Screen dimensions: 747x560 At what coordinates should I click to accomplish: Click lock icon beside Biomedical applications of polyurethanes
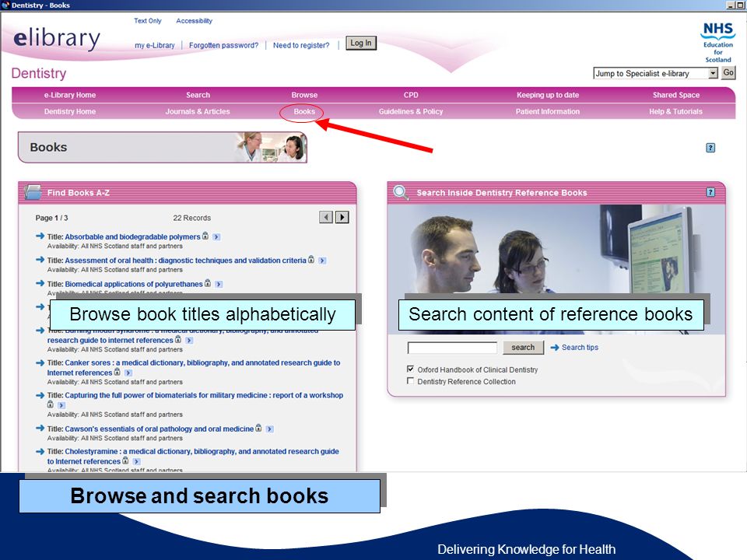coord(208,283)
